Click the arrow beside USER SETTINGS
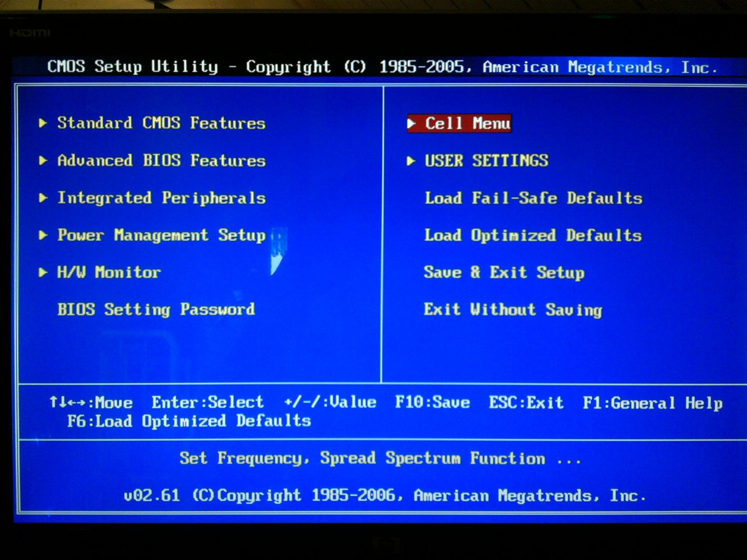Viewport: 747px width, 560px height. 411,161
